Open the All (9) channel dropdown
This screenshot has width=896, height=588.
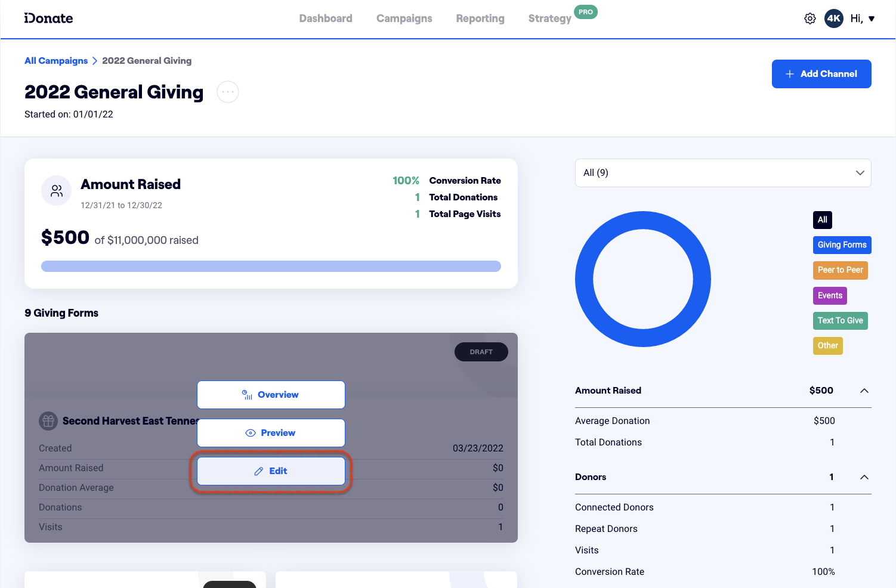[x=723, y=173]
